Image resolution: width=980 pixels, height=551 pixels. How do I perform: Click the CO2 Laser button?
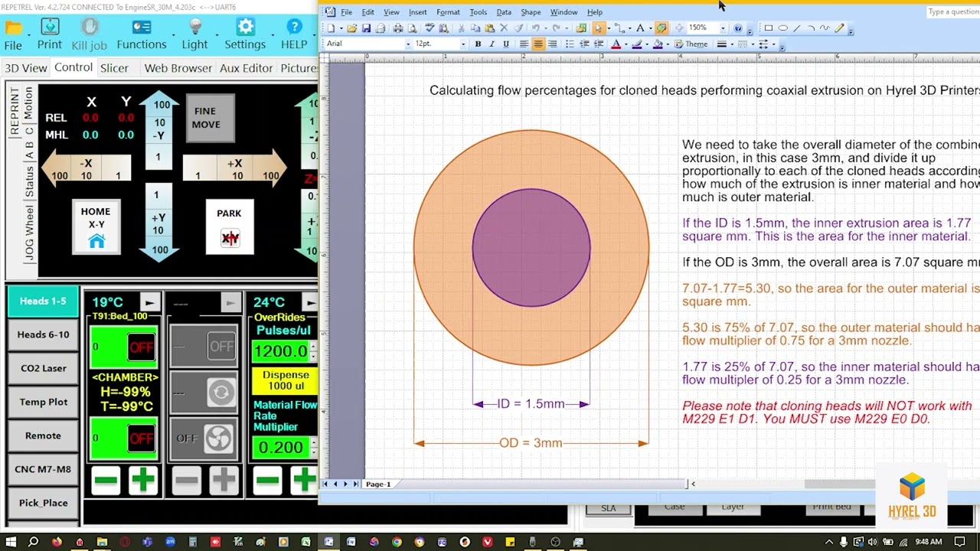point(43,368)
